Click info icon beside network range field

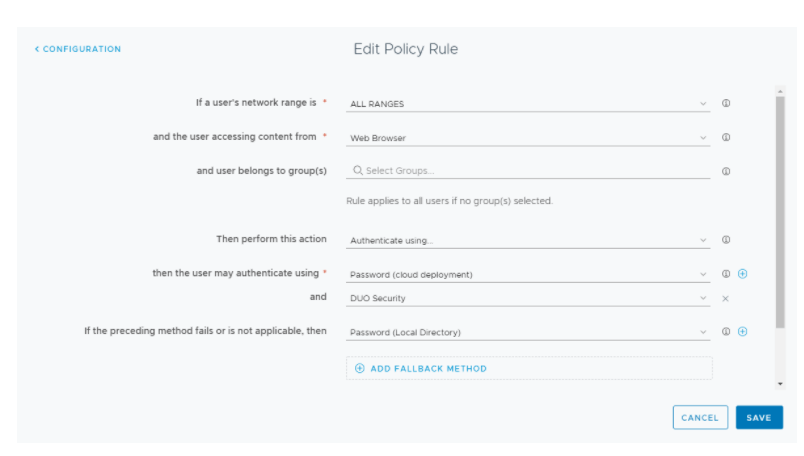coord(726,103)
